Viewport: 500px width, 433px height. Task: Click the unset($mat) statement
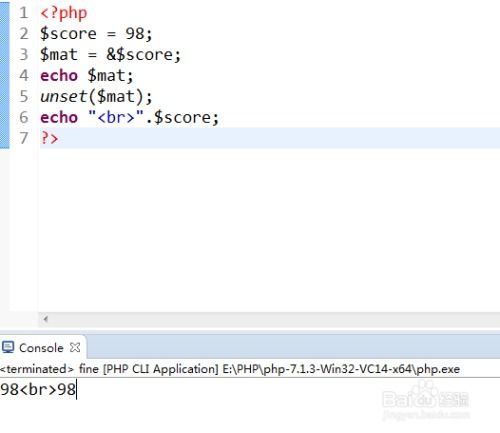[x=96, y=97]
